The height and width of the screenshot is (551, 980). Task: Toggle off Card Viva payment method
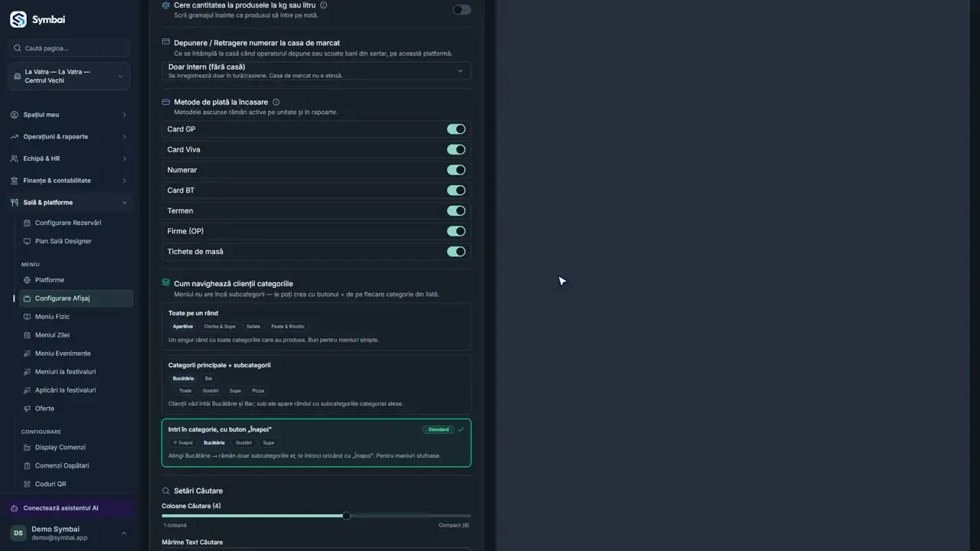tap(456, 150)
